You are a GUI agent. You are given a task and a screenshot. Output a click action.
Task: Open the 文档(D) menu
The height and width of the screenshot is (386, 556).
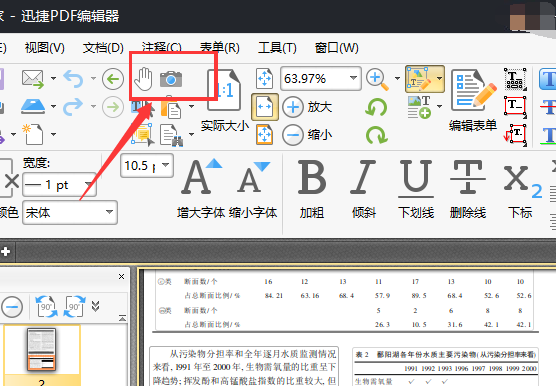point(103,48)
